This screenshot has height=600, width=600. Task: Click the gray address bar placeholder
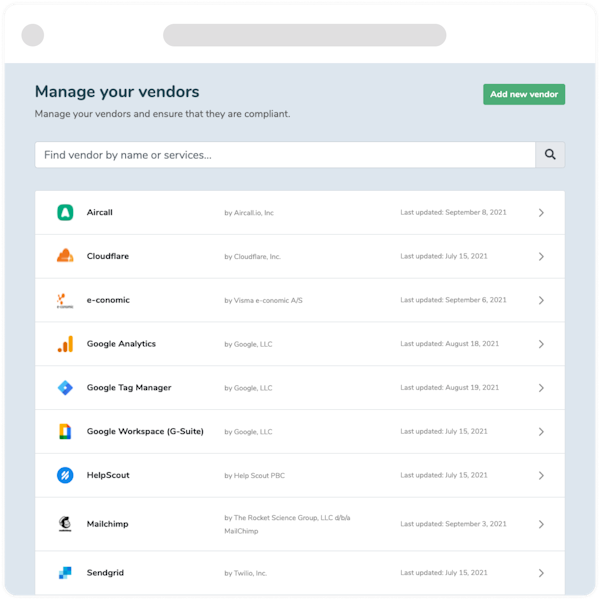point(305,35)
